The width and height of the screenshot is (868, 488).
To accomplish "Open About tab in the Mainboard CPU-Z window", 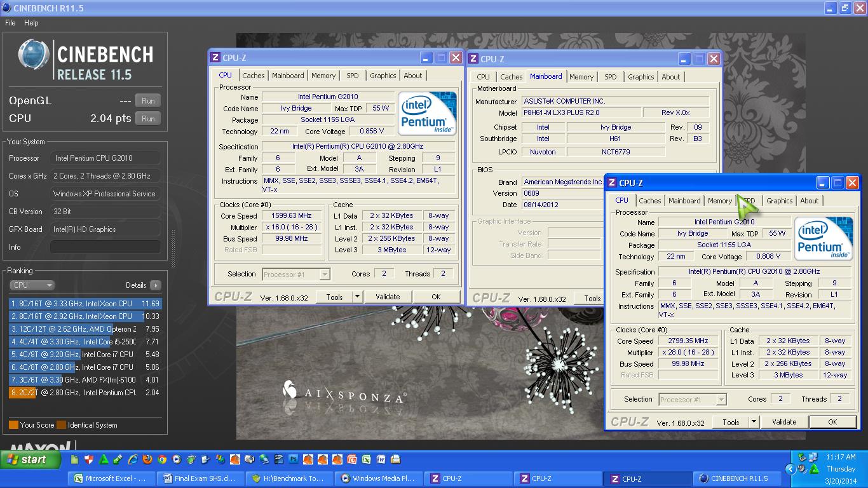I will [x=671, y=77].
